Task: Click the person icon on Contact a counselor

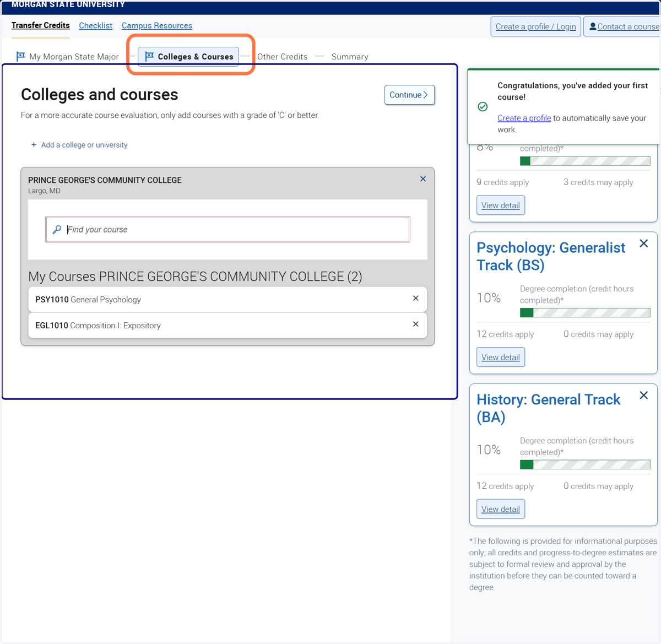Action: point(593,26)
